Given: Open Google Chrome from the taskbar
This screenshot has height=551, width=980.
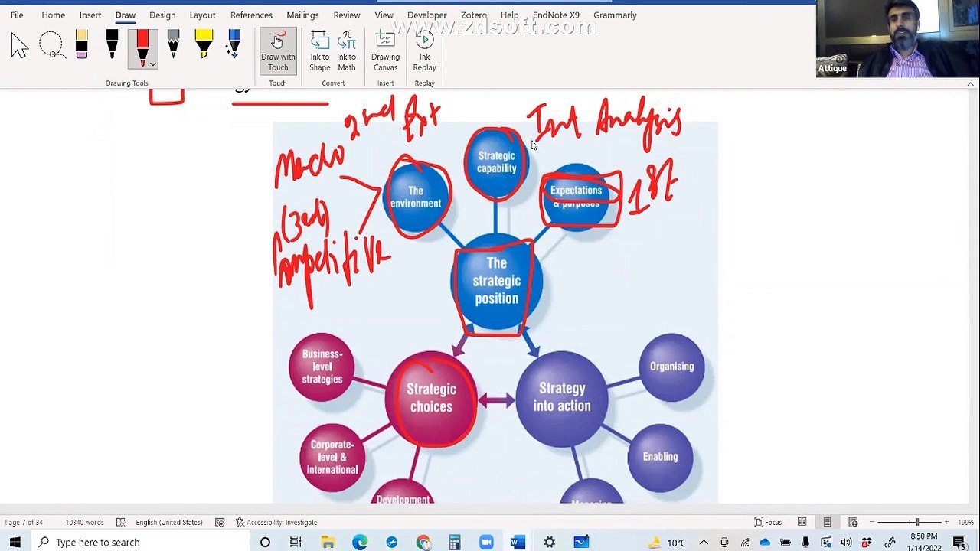Looking at the screenshot, I should pyautogui.click(x=423, y=542).
